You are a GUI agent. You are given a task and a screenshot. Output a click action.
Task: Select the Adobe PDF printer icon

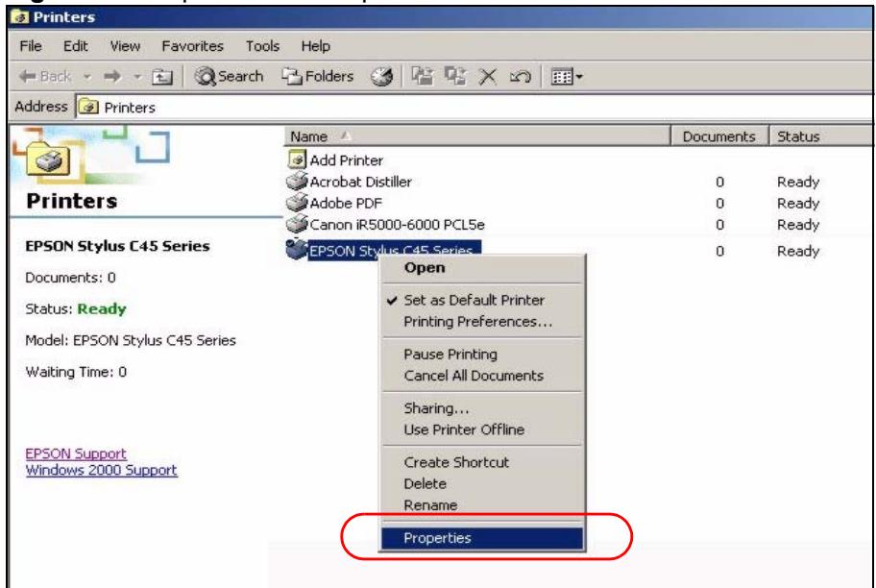click(297, 203)
